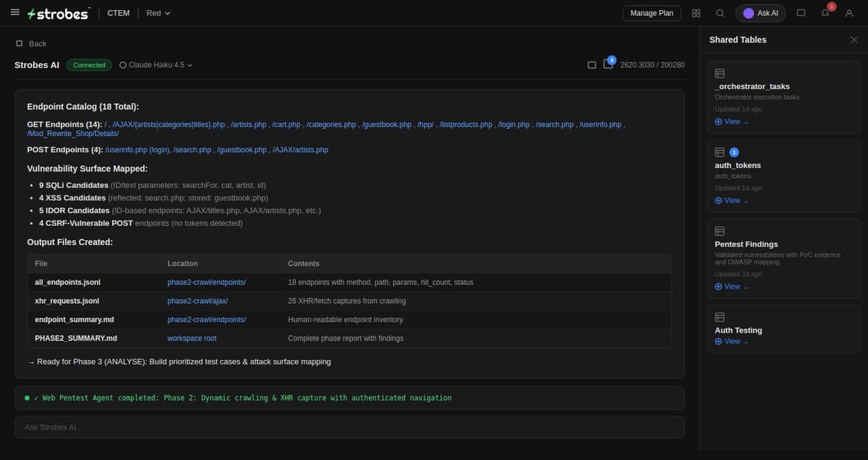The width and height of the screenshot is (868, 460).
Task: Click the Auth Testing table icon
Action: coord(720,317)
